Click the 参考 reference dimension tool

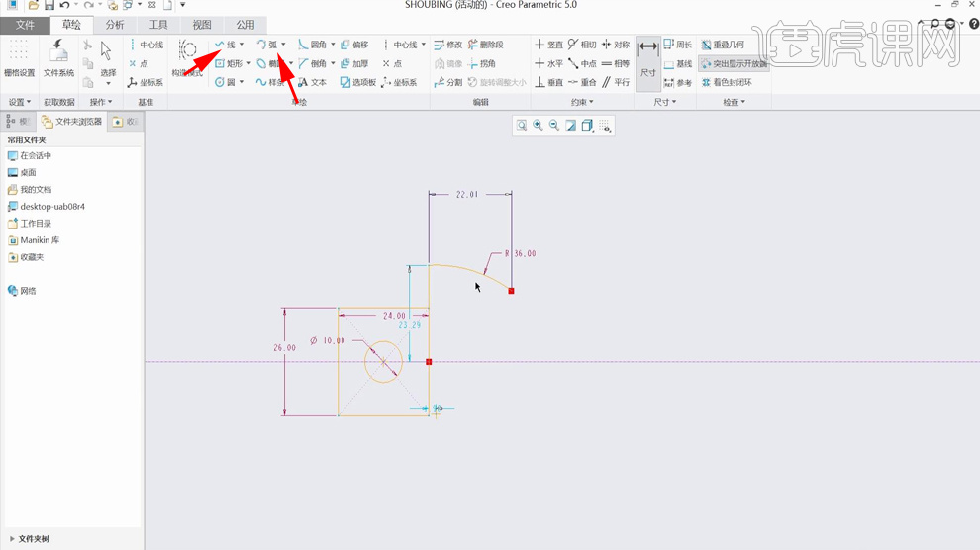678,82
